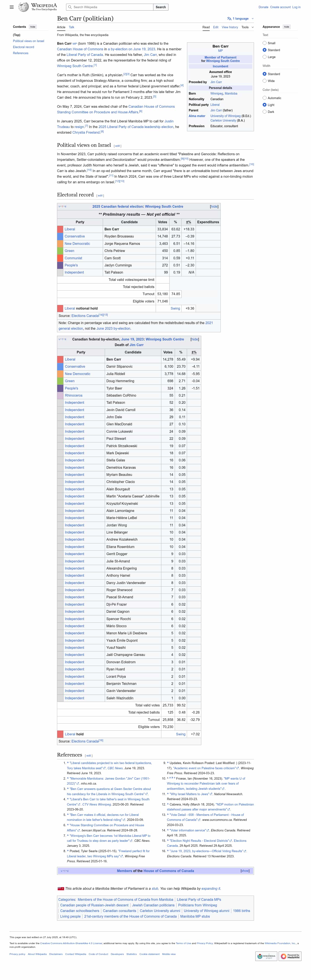The height and width of the screenshot is (980, 311).
Task: Click the language translation icon
Action: pyautogui.click(x=229, y=18)
